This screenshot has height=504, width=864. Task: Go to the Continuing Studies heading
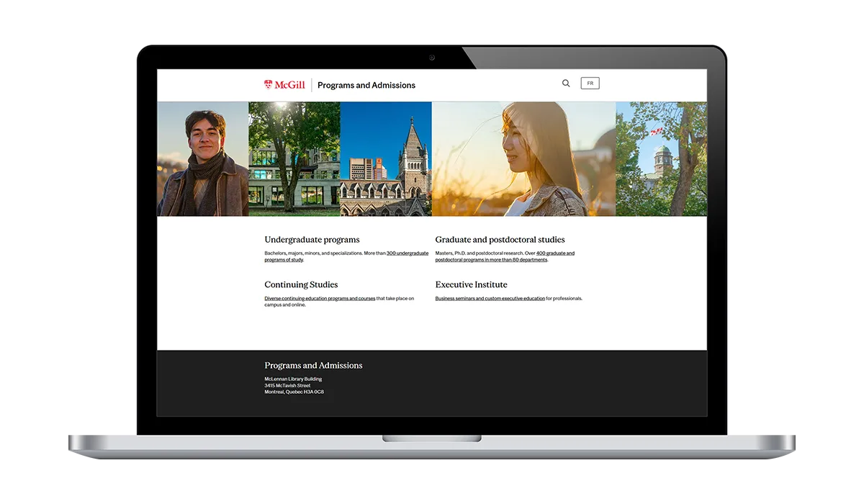point(301,284)
